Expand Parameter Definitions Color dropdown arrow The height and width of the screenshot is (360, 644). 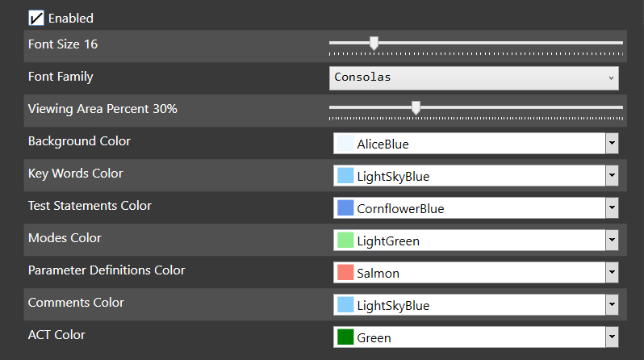pos(612,273)
